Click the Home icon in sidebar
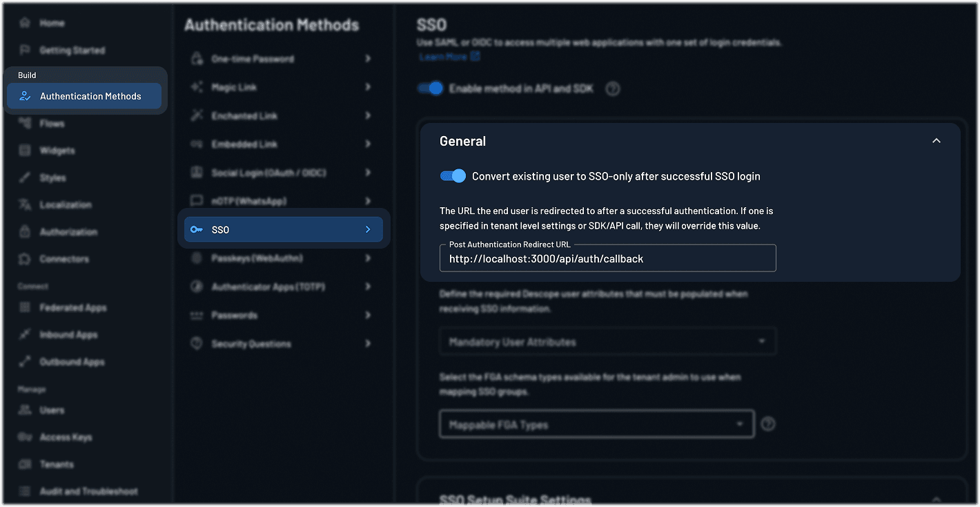Screen dimensions: 980x507 point(26,23)
